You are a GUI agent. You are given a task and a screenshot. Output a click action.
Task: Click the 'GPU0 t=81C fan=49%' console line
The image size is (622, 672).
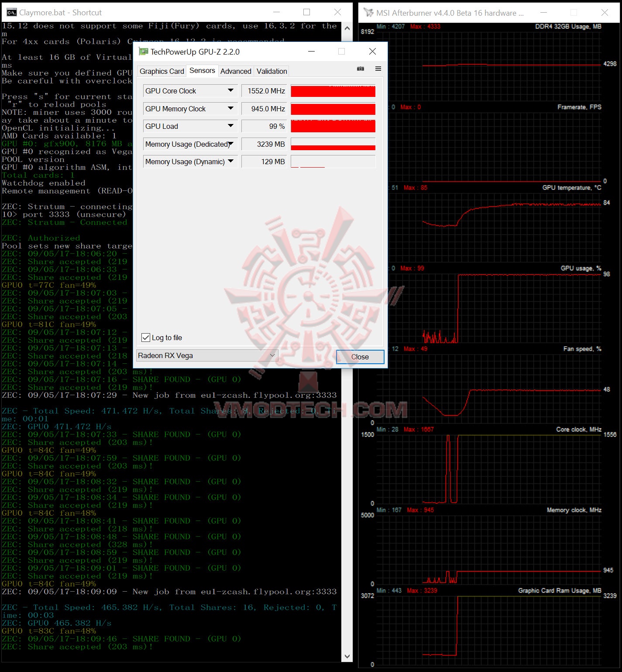pos(49,324)
